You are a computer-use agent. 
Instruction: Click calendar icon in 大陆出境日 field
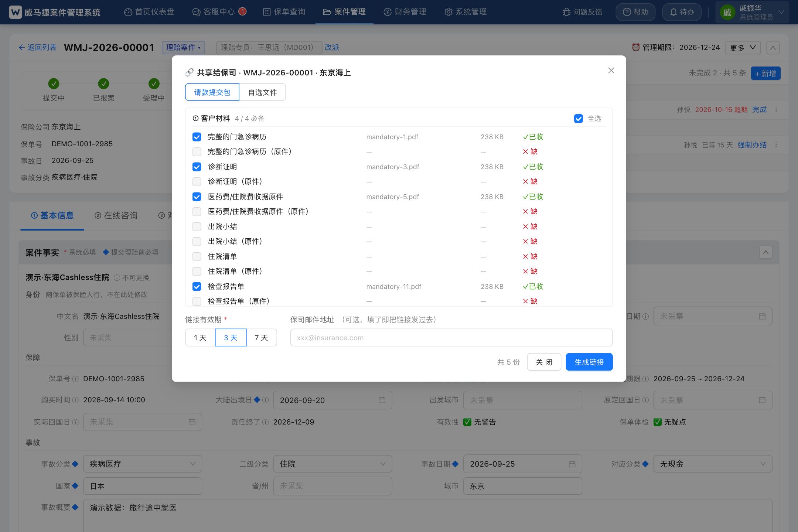point(382,400)
